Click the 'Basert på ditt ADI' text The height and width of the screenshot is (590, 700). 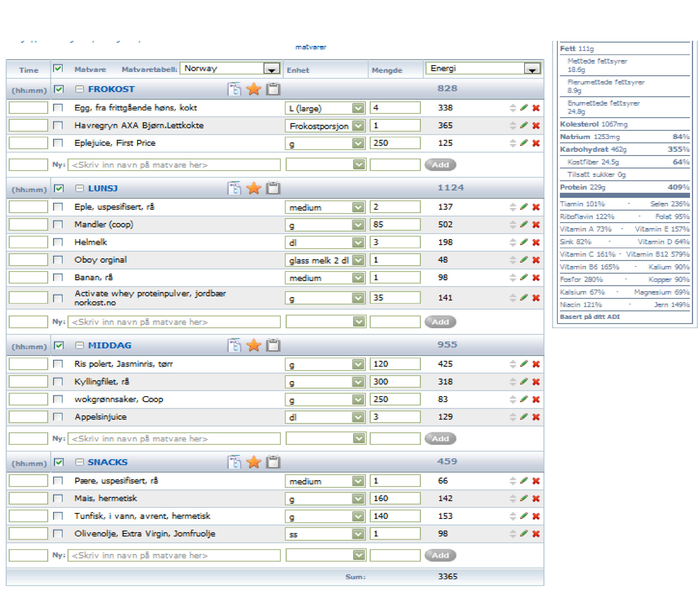pyautogui.click(x=590, y=317)
